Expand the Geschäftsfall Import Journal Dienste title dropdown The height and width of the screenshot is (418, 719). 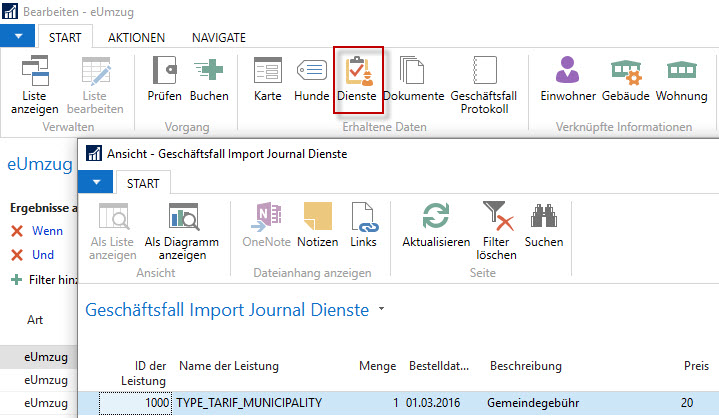click(x=382, y=309)
